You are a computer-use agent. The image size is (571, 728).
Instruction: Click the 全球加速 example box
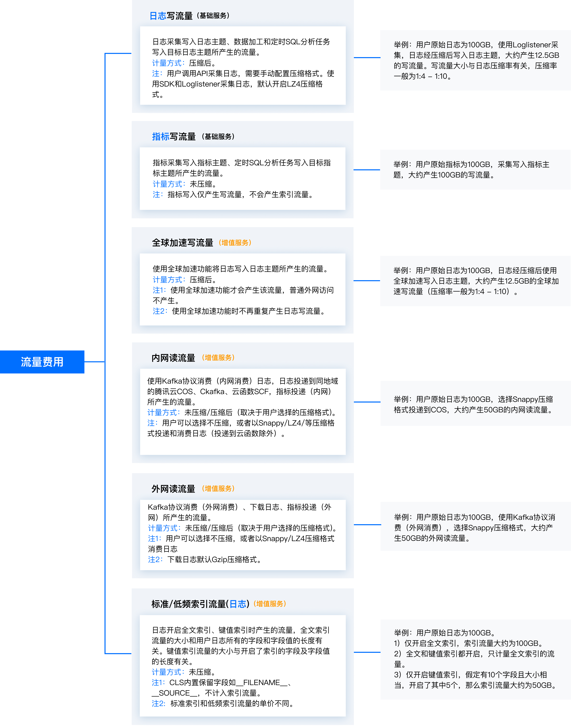tap(475, 281)
